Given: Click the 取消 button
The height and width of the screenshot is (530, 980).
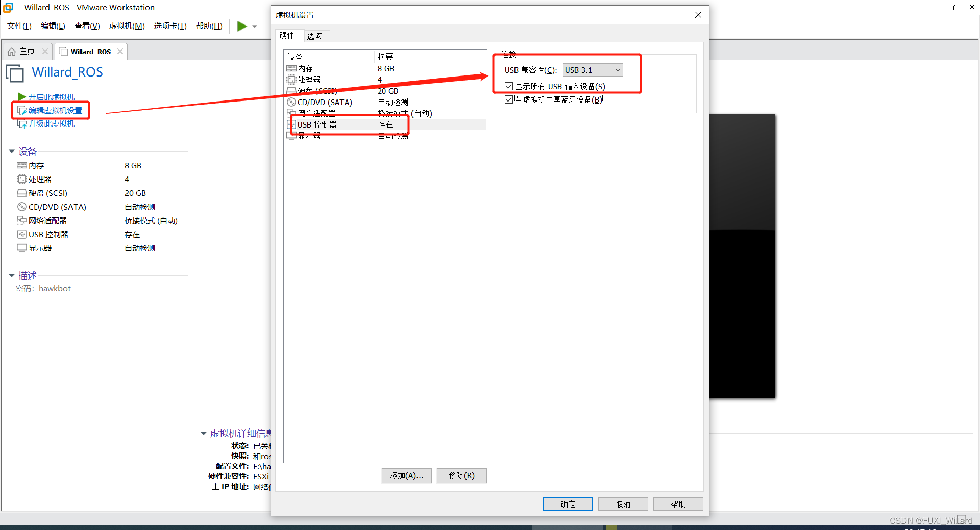Looking at the screenshot, I should click(623, 504).
